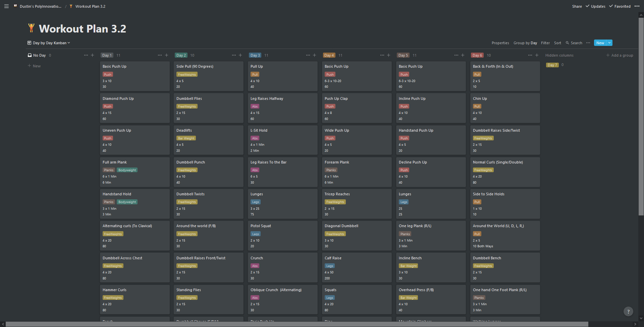Open the Group by Day selector
644x327 pixels.
click(x=525, y=43)
